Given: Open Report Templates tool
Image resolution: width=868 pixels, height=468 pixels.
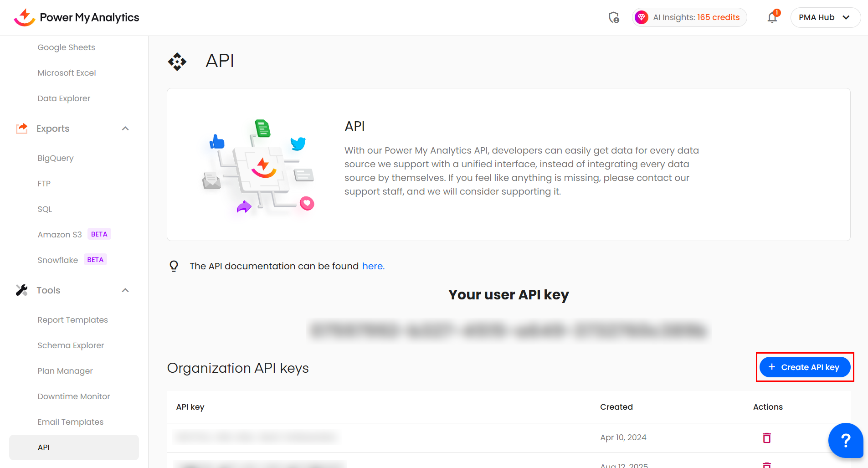Looking at the screenshot, I should [x=72, y=320].
